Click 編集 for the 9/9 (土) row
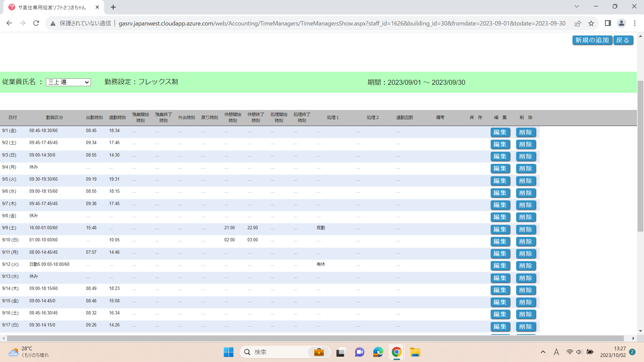This screenshot has height=362, width=644. (x=500, y=230)
